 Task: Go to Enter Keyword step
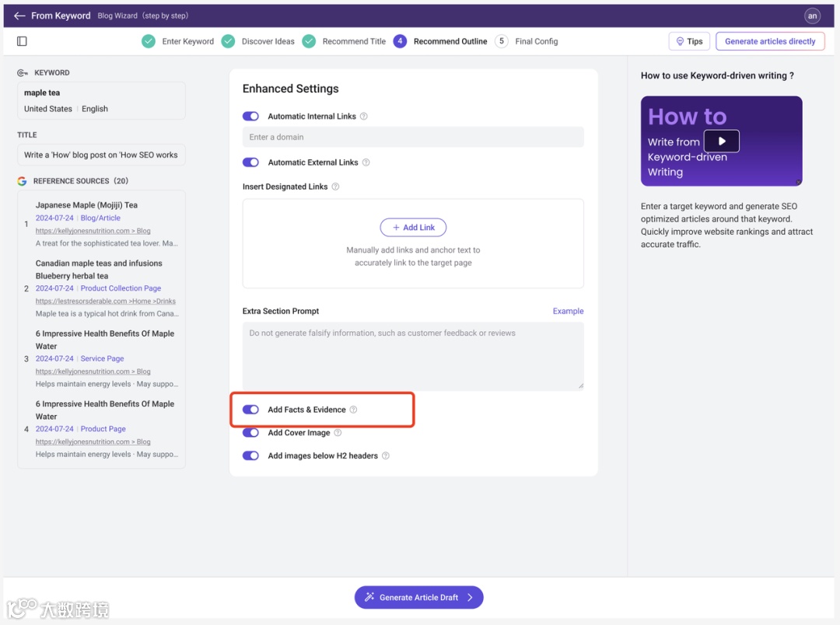[188, 41]
